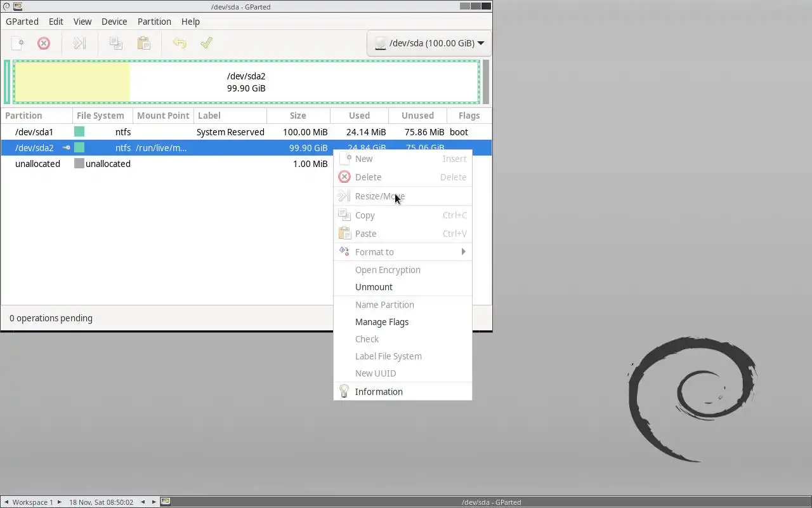Open the GParted menu
Image resolution: width=812 pixels, height=508 pixels.
(x=22, y=22)
